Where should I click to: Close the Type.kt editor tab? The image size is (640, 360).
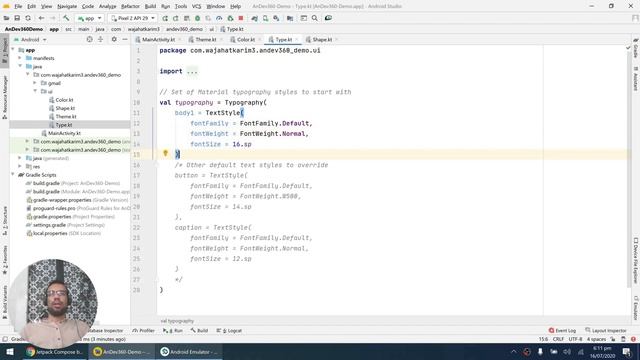point(297,40)
